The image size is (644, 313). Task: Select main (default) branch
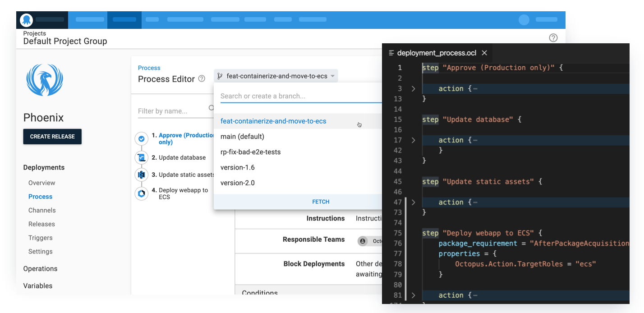[x=298, y=137]
